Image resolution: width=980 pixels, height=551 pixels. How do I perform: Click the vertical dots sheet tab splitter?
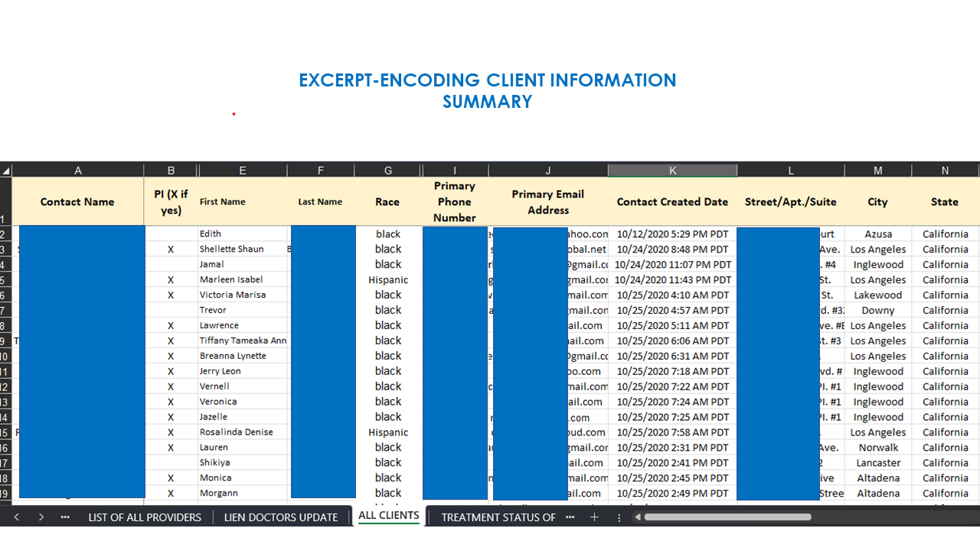(619, 517)
